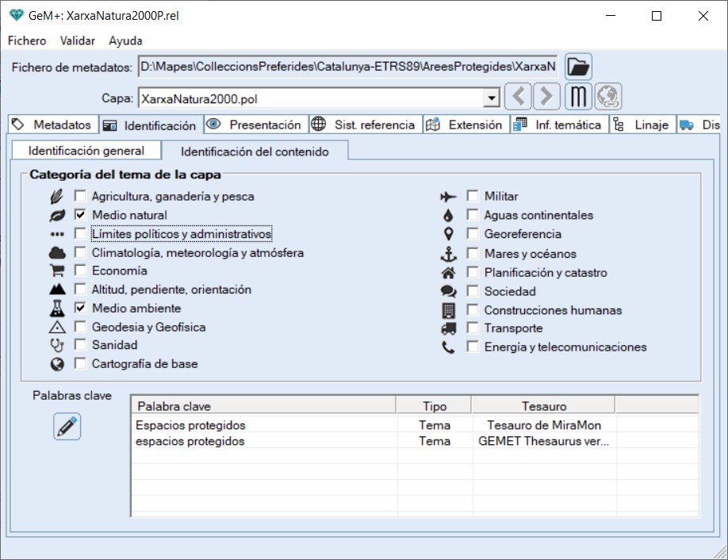Click the Palabra clave column header
This screenshot has height=560, width=728.
click(x=262, y=406)
